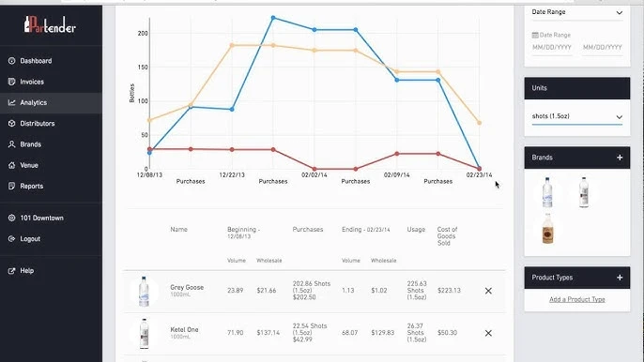Add a product type with plus icon
Screen dimensions: 644x362
coord(620,278)
